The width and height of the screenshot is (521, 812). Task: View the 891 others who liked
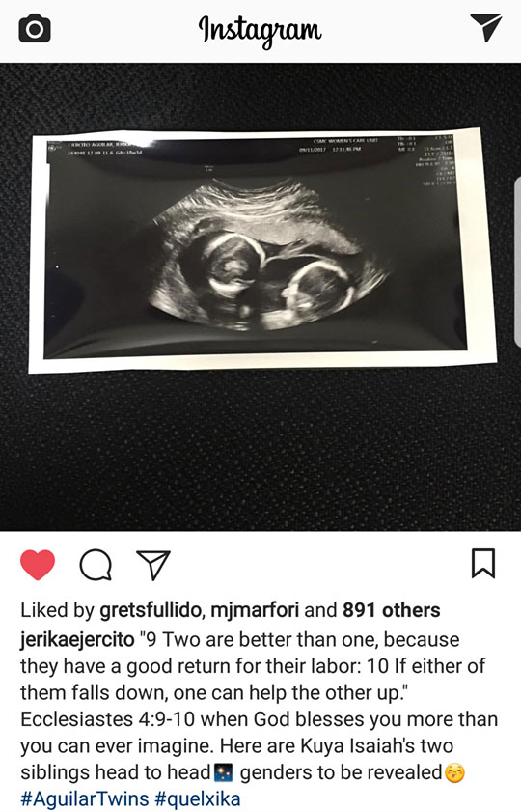coord(391,610)
